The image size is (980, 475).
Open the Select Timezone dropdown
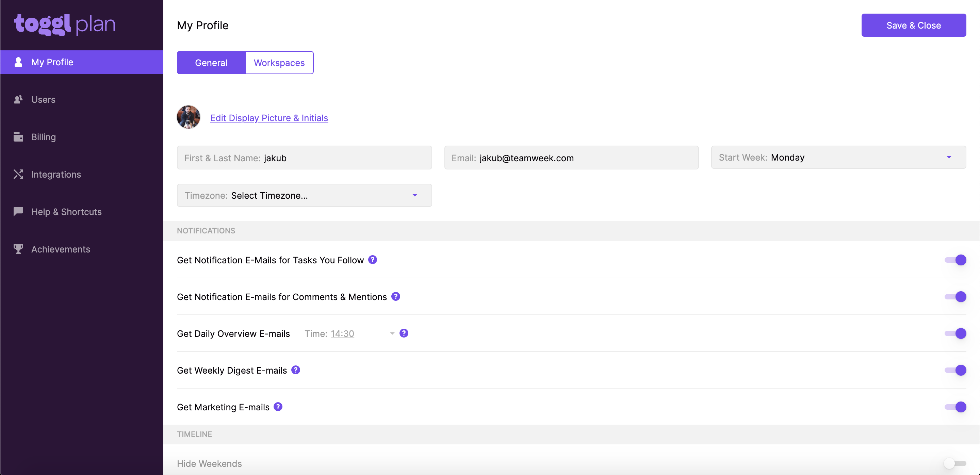point(414,195)
